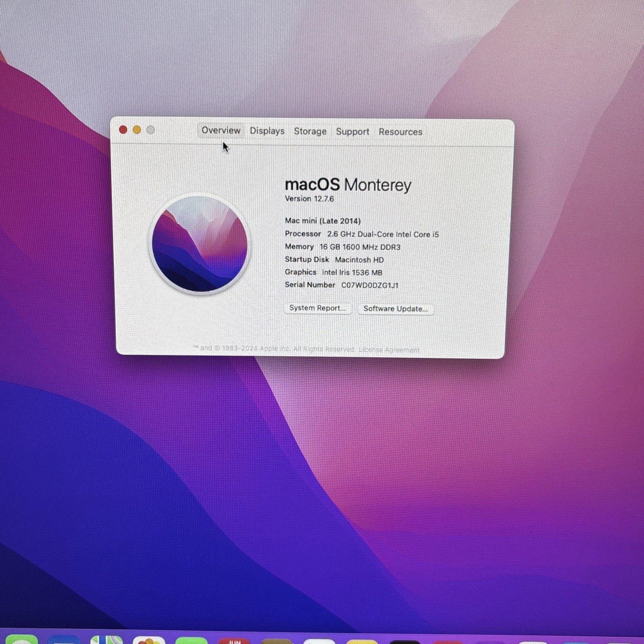
Task: Close the About This Mac window
Action: point(123,130)
